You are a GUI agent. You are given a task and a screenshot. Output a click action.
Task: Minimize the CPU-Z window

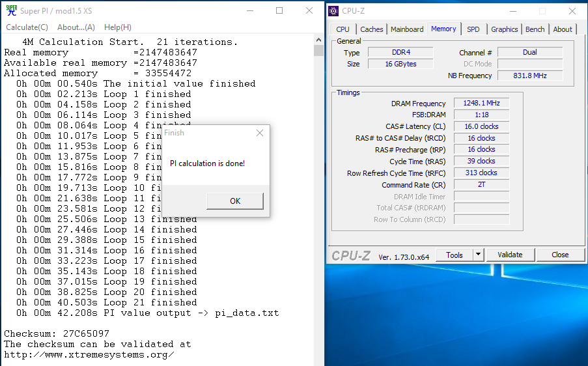(512, 11)
